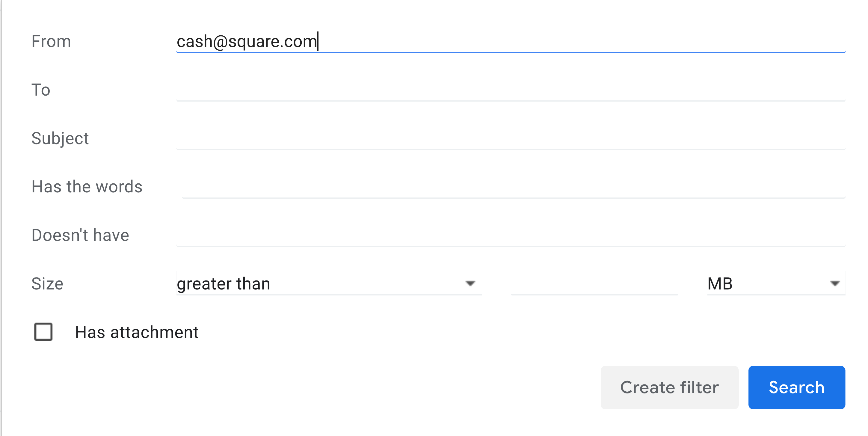Click the To label
Viewport: 868px width, 436px height.
point(41,90)
